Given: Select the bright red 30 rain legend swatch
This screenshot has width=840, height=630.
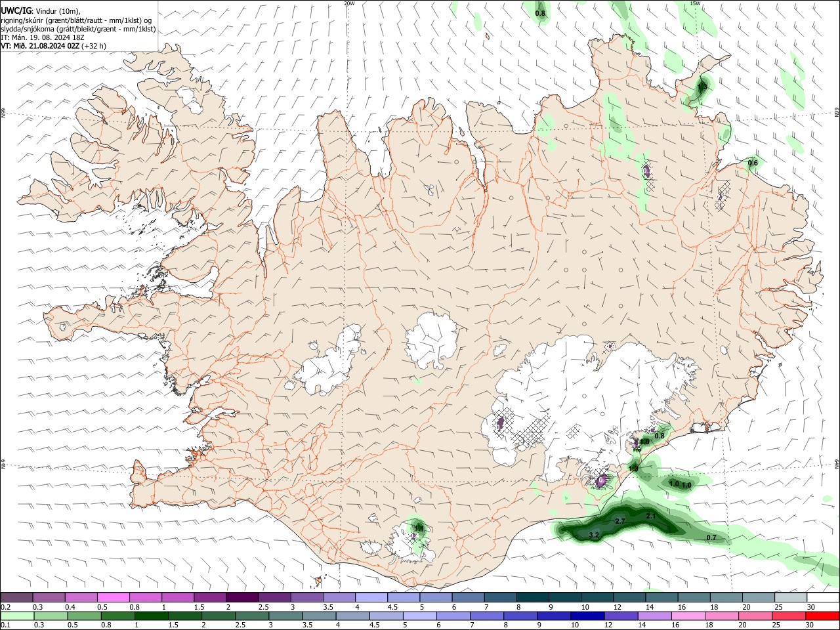Looking at the screenshot, I should tap(823, 616).
